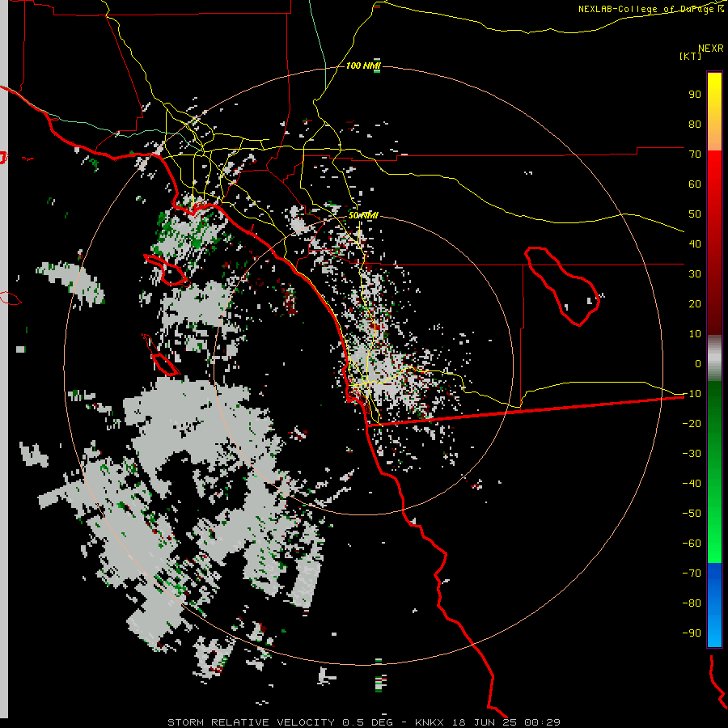Select the 30 tick on velocity scale
The height and width of the screenshot is (728, 728).
click(695, 274)
